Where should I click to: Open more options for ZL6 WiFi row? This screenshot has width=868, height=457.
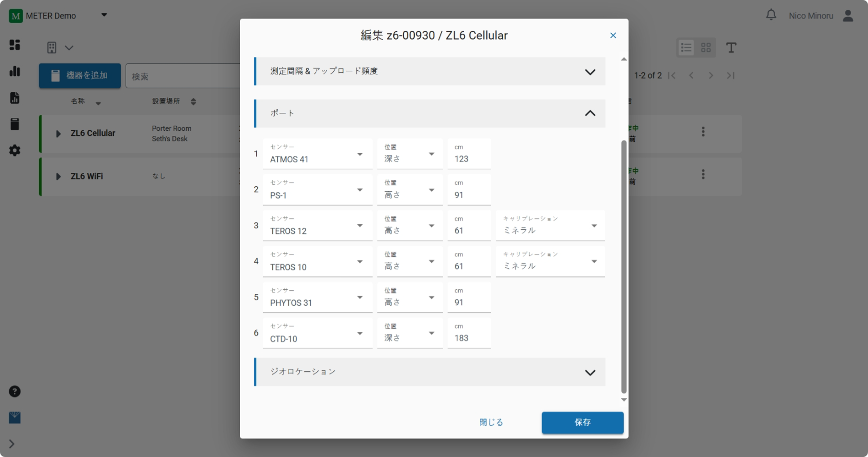[703, 174]
